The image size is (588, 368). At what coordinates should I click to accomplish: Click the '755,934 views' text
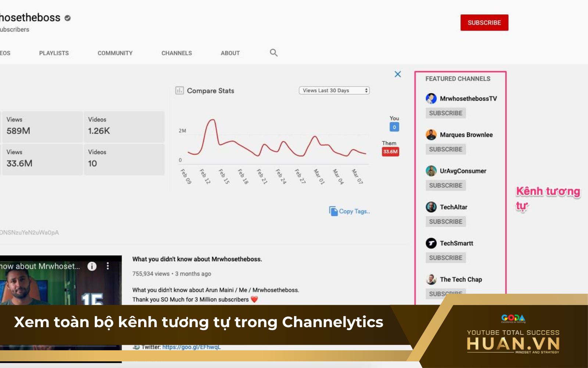[x=151, y=274]
